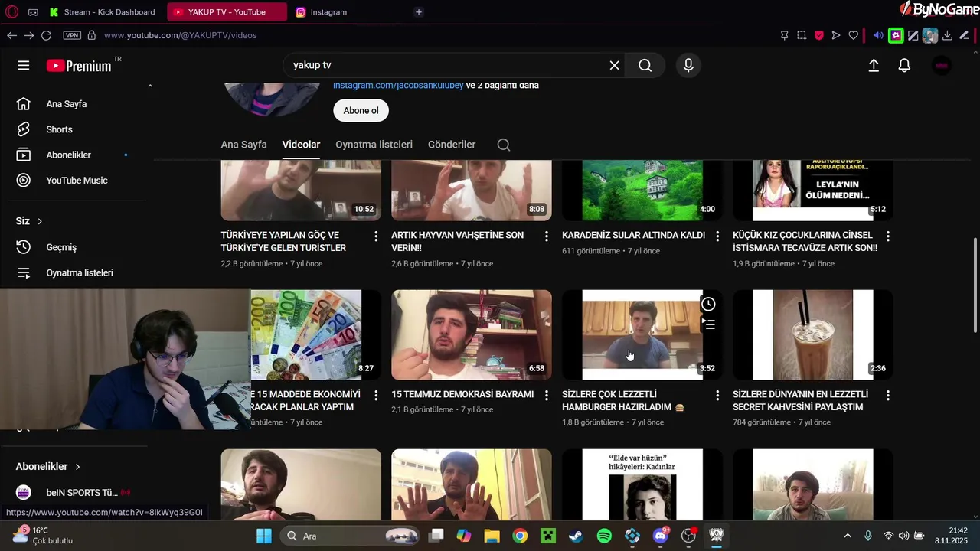Click the page vertical scrollbar thumb
Image resolution: width=980 pixels, height=551 pixels.
tap(975, 285)
